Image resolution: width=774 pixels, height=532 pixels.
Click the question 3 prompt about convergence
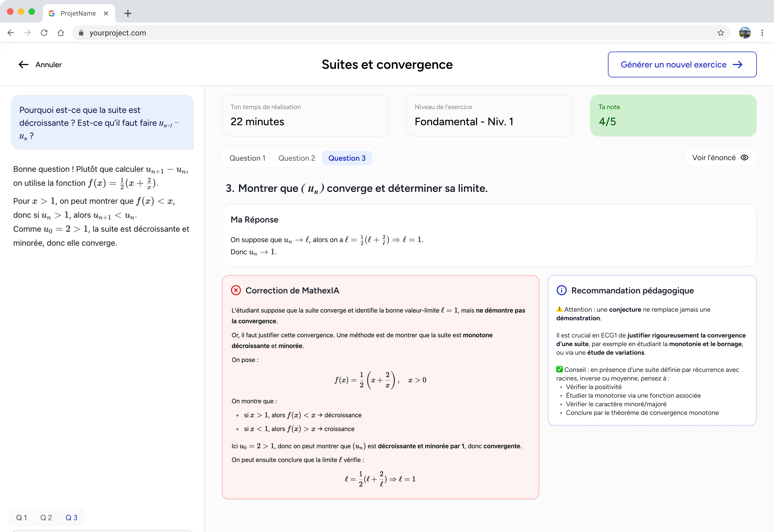[357, 189]
